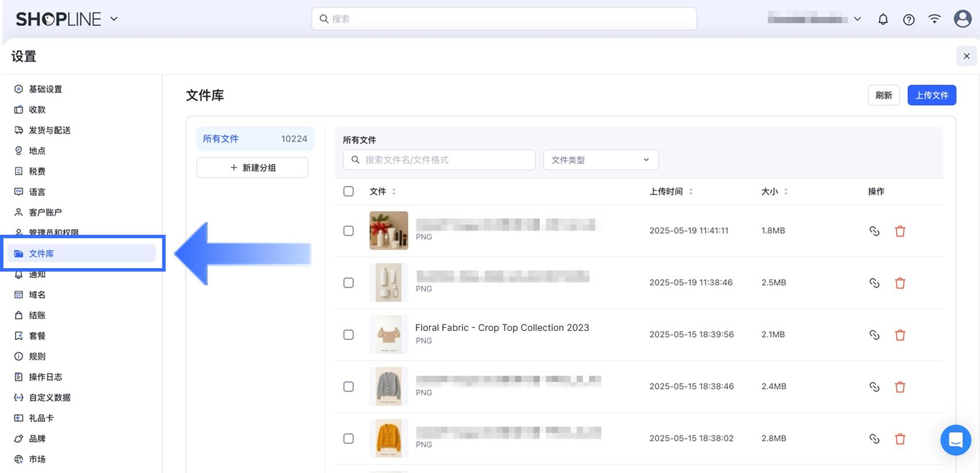Open 规则 in settings sidebar
Screen dimensions: 980x473
pos(37,356)
